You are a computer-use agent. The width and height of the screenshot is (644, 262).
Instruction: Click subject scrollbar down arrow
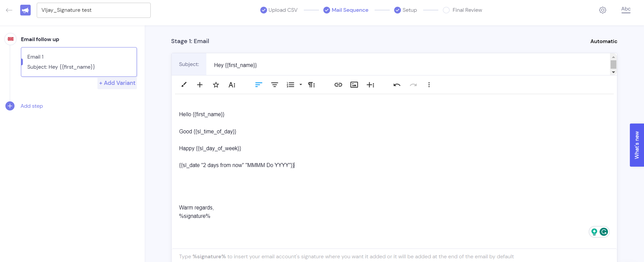tap(613, 72)
